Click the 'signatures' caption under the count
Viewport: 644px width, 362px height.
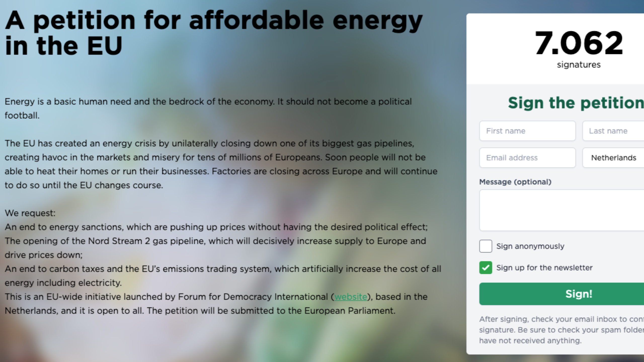579,65
